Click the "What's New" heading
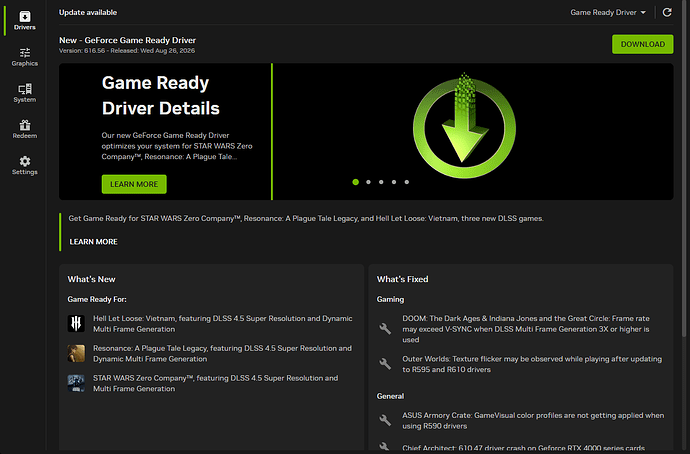The width and height of the screenshot is (690, 454). click(92, 279)
